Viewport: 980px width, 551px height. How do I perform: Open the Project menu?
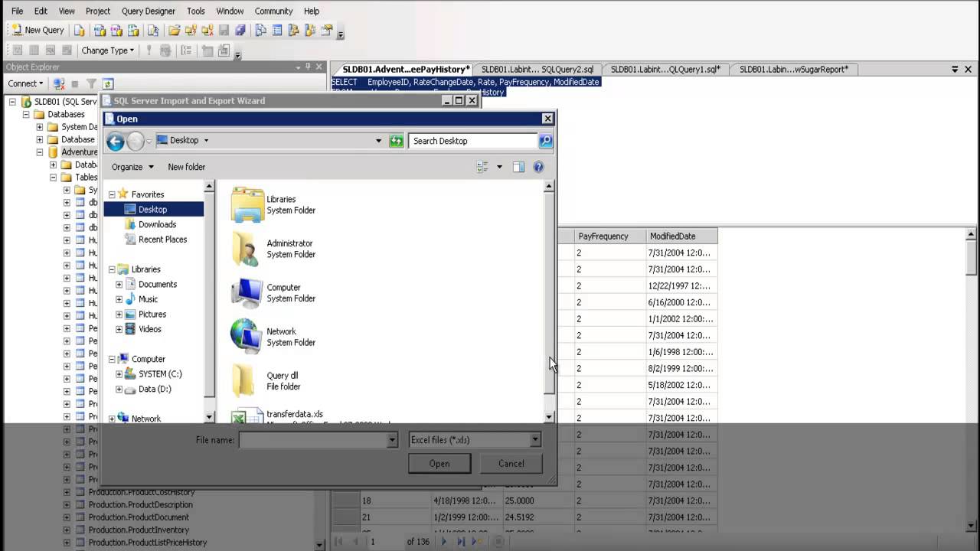(x=98, y=11)
